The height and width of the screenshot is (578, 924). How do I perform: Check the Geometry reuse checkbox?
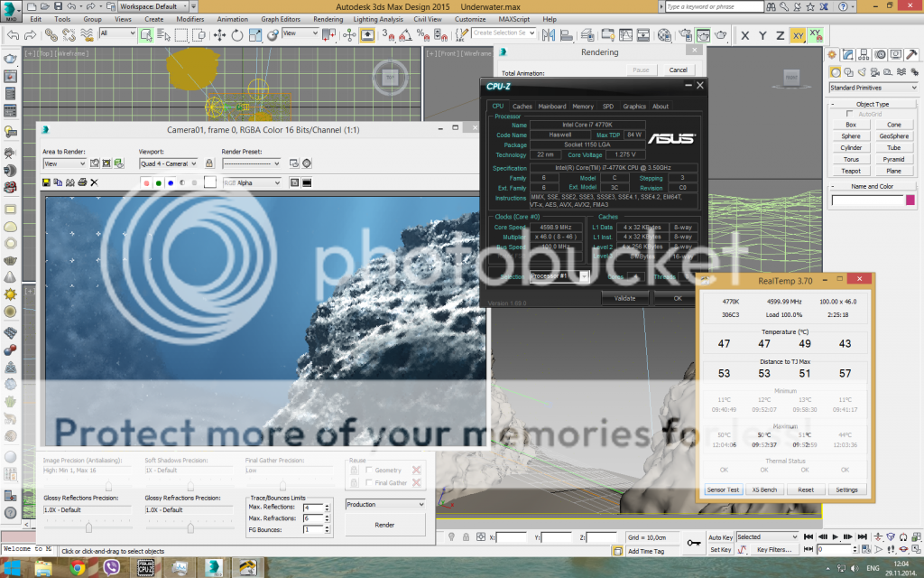(369, 470)
